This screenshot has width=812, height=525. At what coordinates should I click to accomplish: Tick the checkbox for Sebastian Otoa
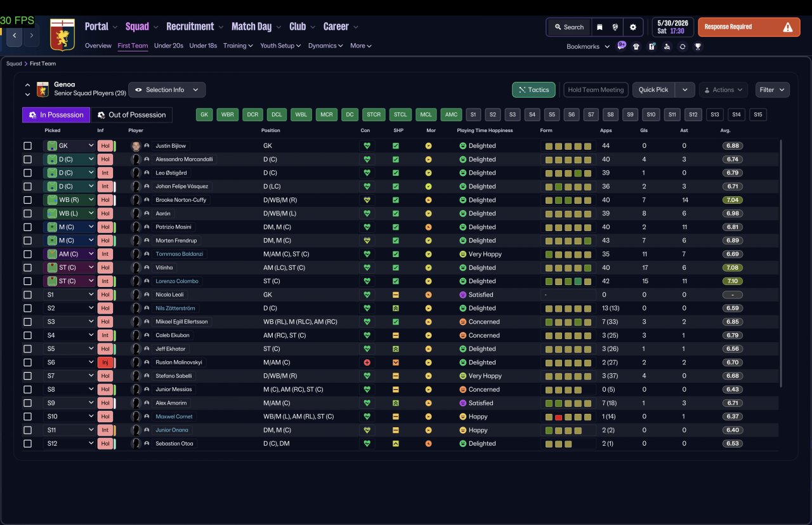(27, 444)
